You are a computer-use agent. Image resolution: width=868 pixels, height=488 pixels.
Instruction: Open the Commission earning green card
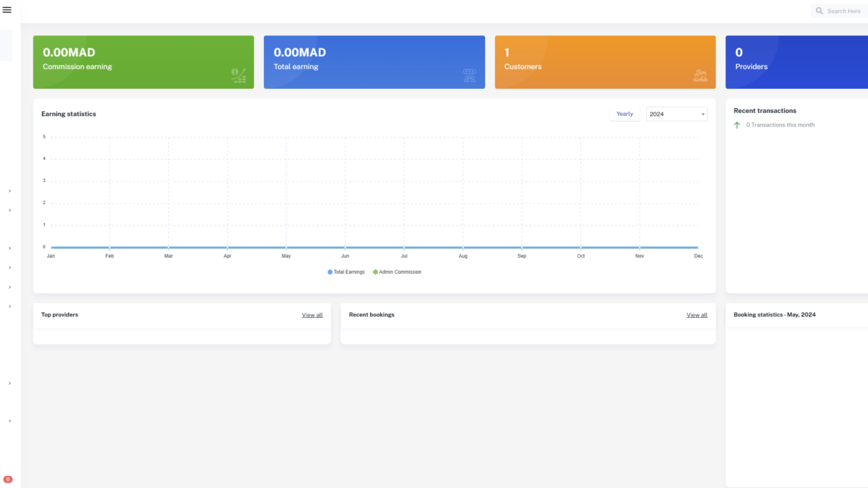click(x=143, y=62)
